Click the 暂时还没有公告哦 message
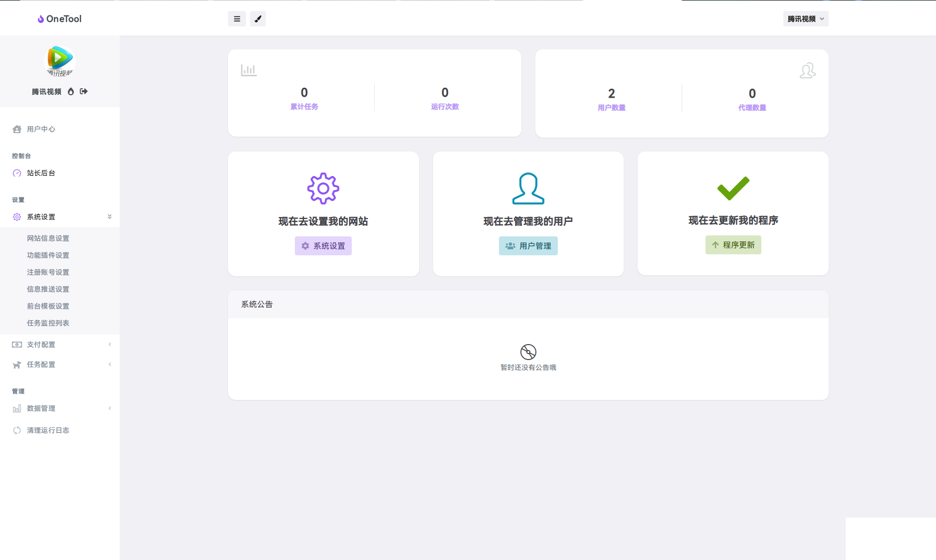Image resolution: width=936 pixels, height=560 pixels. click(x=528, y=368)
